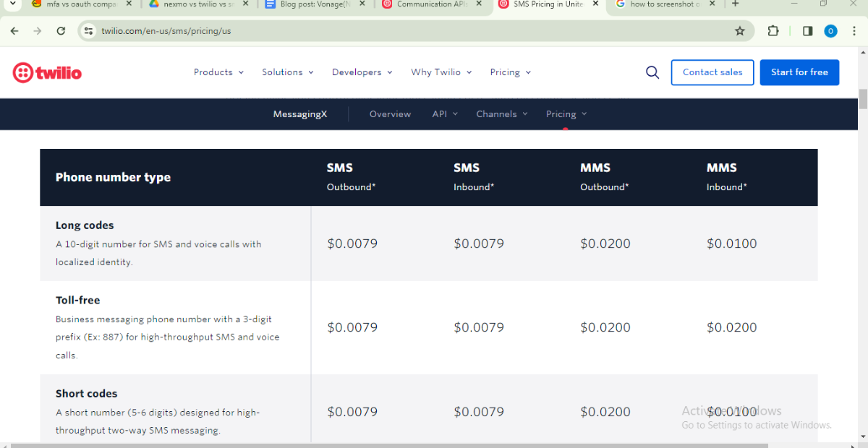This screenshot has height=448, width=868.
Task: Expand the top Pricing menu
Action: [511, 72]
